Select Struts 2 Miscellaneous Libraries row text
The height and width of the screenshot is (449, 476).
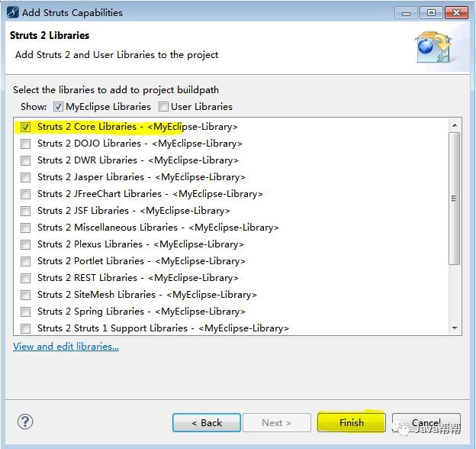pos(158,228)
